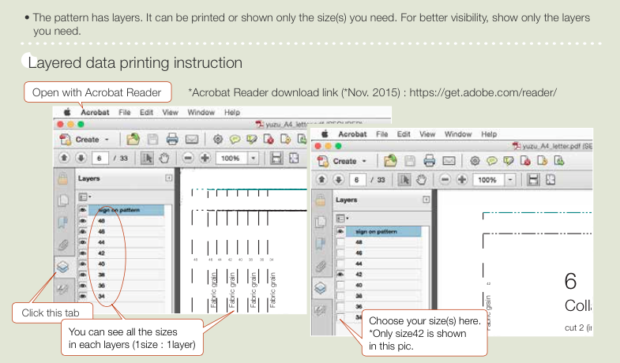Viewport: 620px width, 363px height.
Task: Click the Attachments paperclip icon in the left sidebar
Action: [63, 245]
